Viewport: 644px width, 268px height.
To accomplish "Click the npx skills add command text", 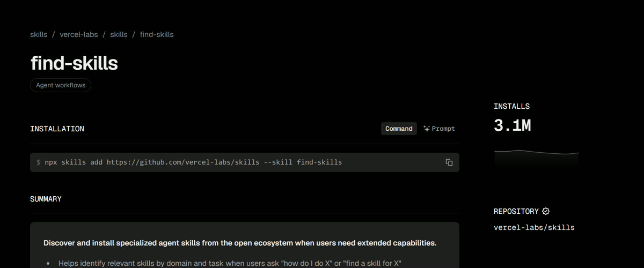I will pos(193,162).
